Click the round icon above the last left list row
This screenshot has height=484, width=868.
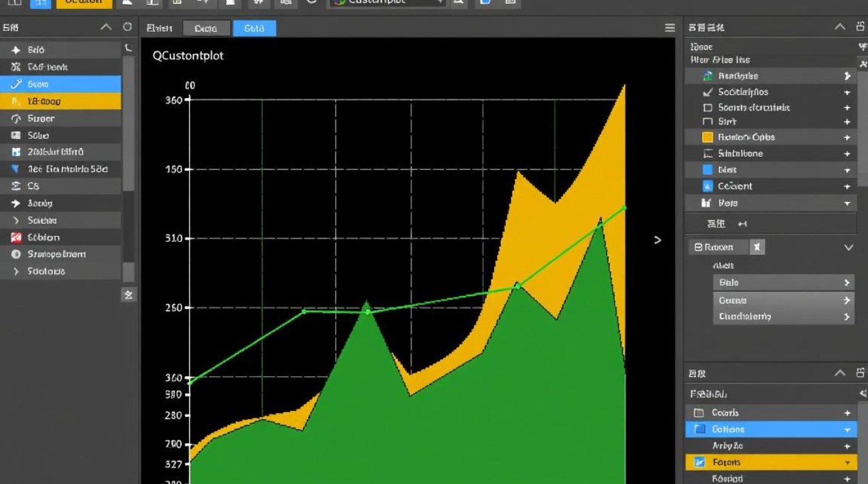[x=16, y=254]
